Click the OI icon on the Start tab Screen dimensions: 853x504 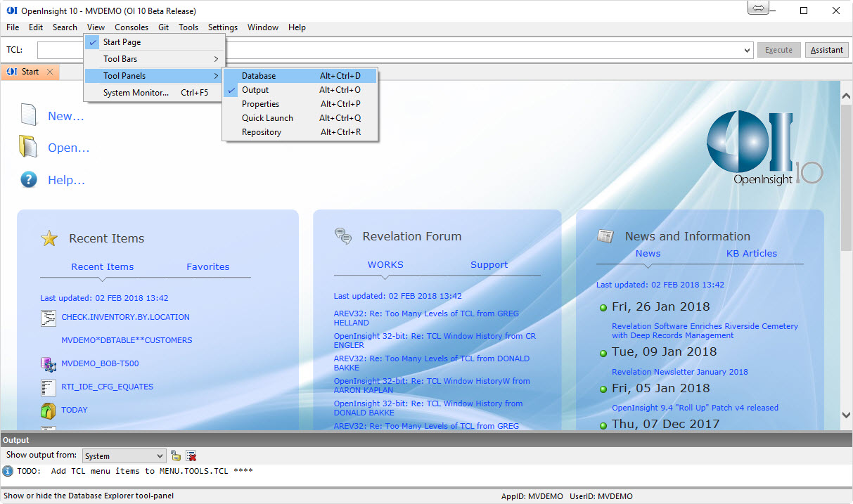pos(11,72)
